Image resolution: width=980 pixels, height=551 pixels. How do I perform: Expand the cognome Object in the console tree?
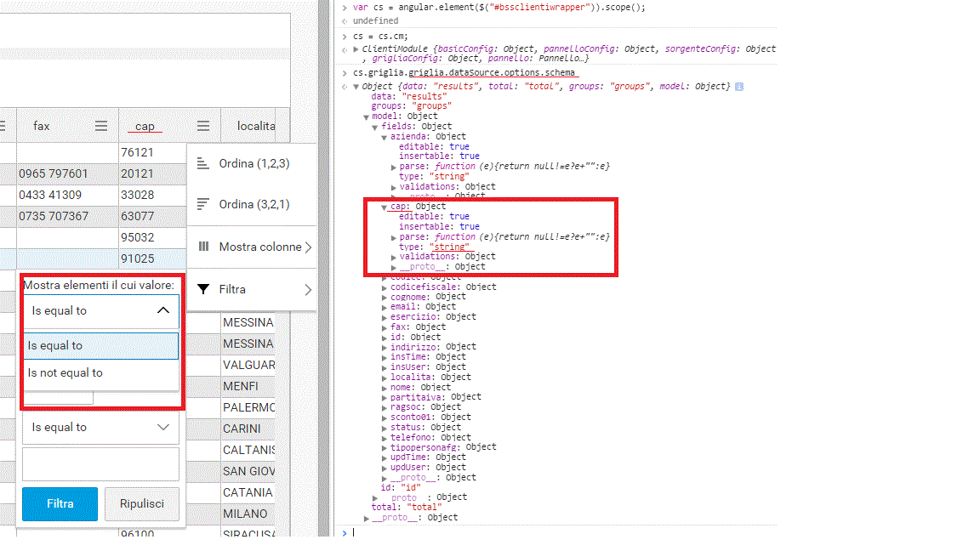pos(384,296)
